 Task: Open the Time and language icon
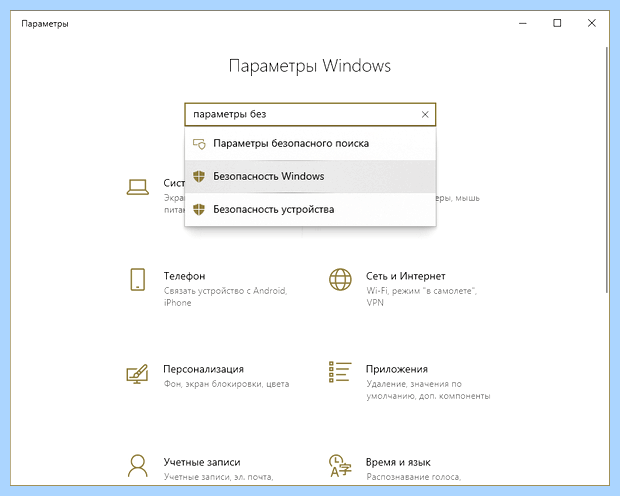tap(340, 466)
